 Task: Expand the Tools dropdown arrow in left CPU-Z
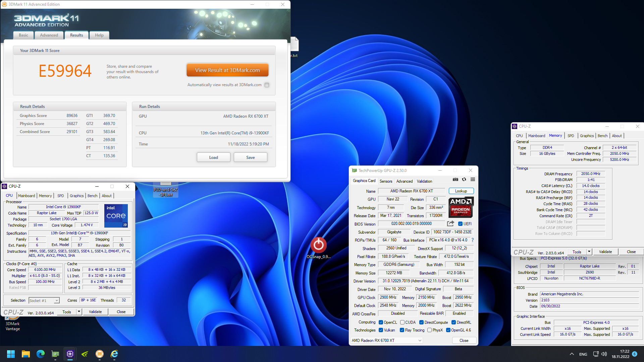click(x=79, y=312)
